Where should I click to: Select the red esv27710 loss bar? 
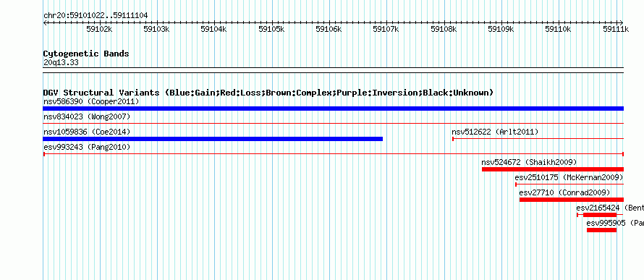click(x=572, y=200)
